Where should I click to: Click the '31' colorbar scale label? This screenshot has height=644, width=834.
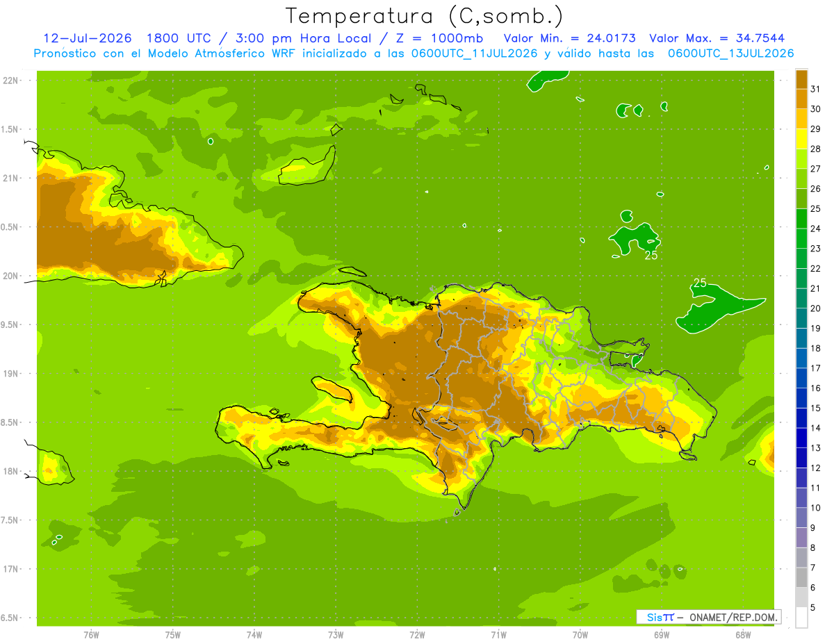pos(815,89)
